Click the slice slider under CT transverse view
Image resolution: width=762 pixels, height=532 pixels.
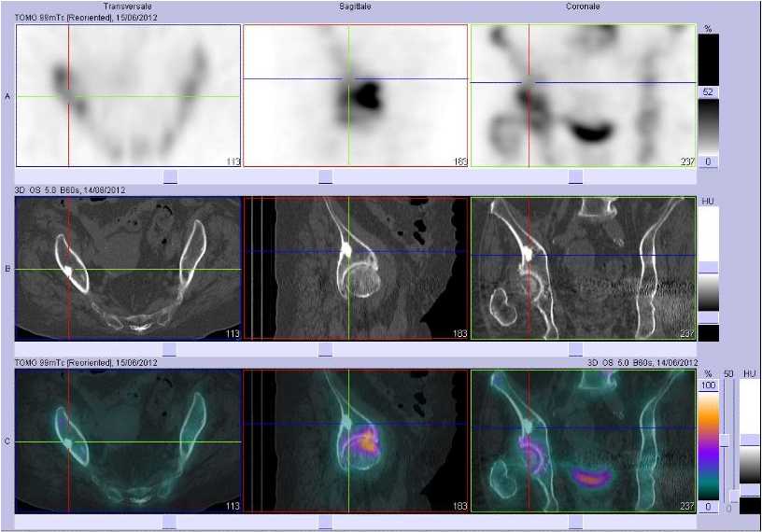(170, 349)
